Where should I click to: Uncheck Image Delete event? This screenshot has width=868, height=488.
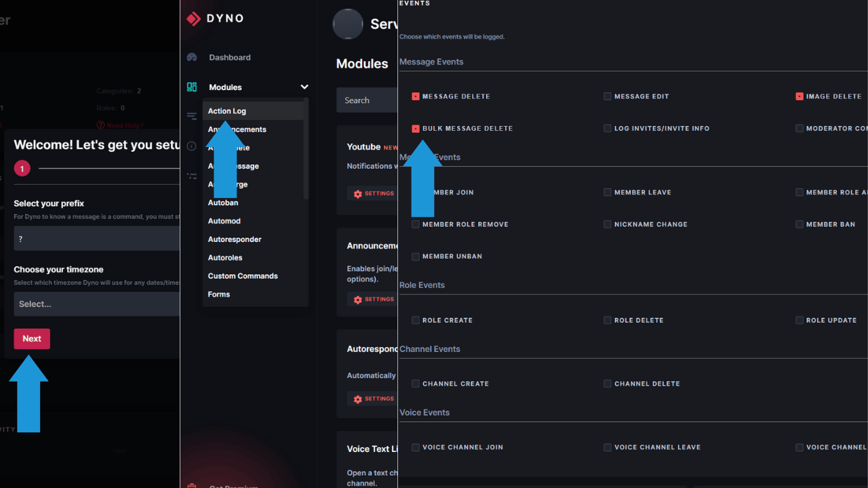pos(800,96)
